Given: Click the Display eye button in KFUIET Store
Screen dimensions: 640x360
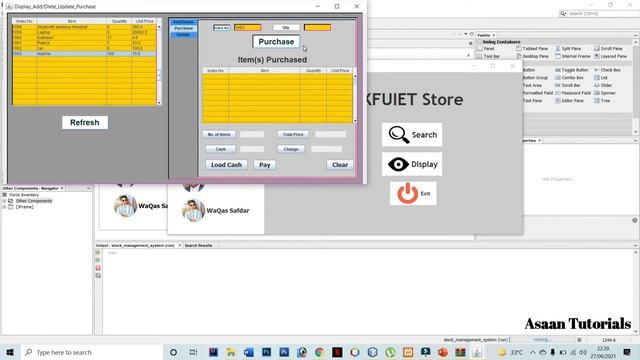Looking at the screenshot, I should [x=412, y=164].
